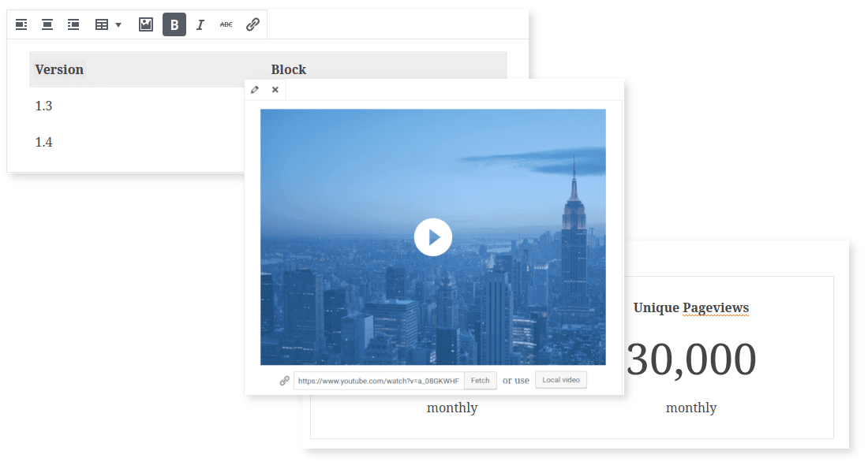Click the table icon in toolbar
This screenshot has width=868, height=473.
(x=102, y=25)
